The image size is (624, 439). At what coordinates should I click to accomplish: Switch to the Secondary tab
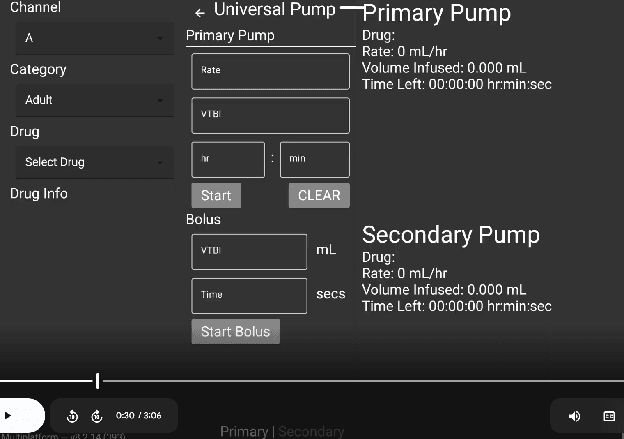tap(311, 431)
